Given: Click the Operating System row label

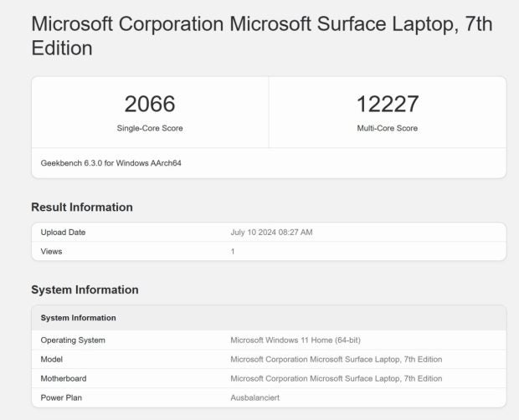Looking at the screenshot, I should tap(73, 341).
